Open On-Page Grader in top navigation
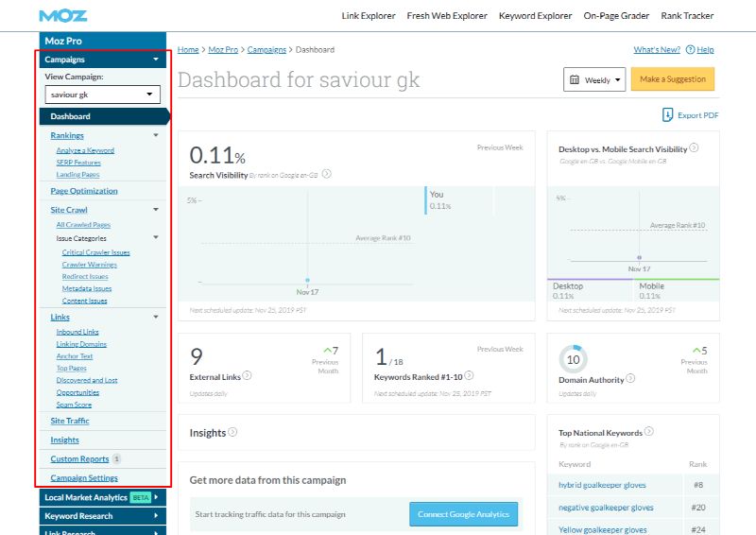 [x=616, y=16]
